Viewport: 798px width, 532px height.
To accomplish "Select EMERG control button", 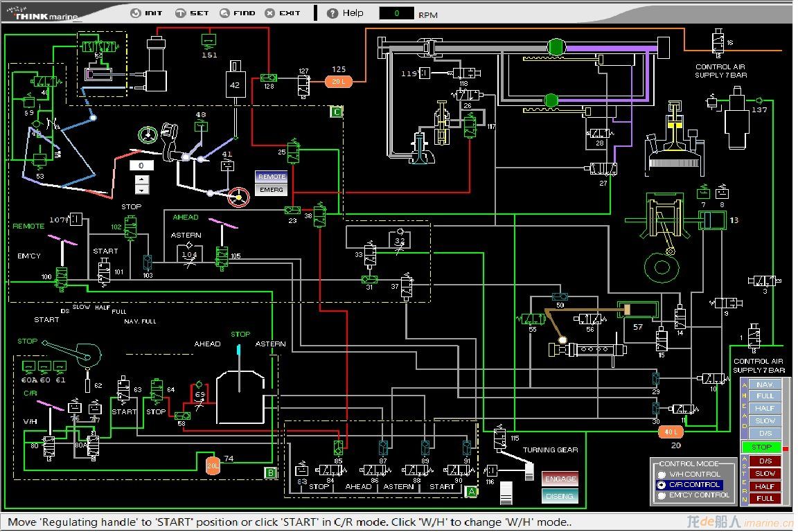I will pyautogui.click(x=272, y=190).
